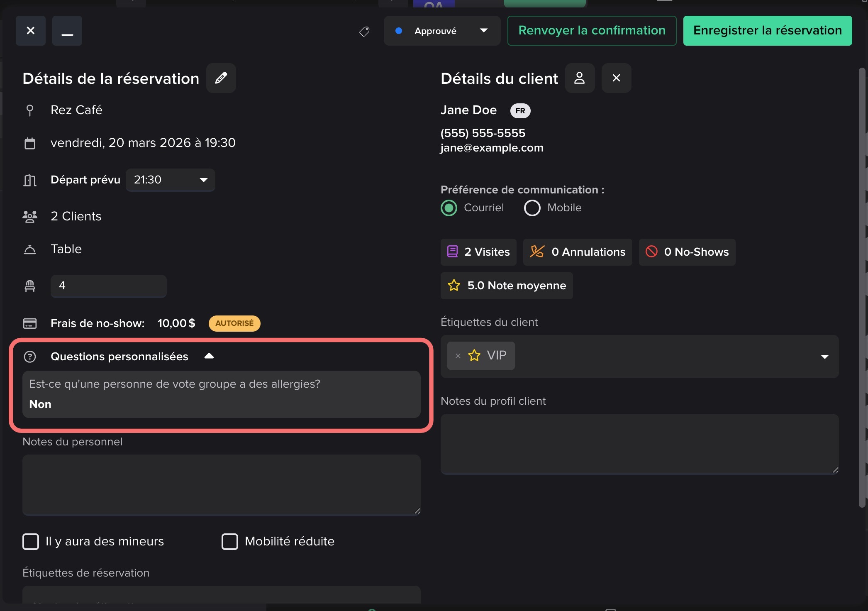The image size is (868, 611).
Task: Enable the Mobilité réduite checkbox
Action: pos(230,542)
